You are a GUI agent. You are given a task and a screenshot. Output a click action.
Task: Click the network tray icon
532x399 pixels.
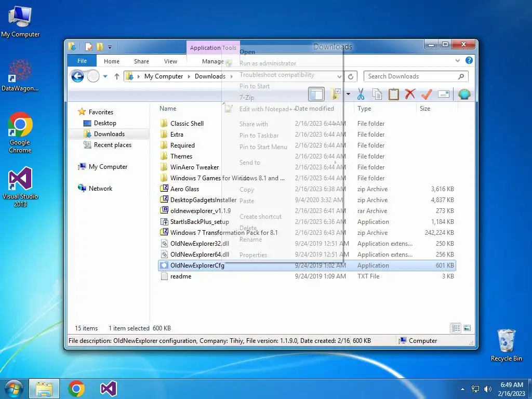click(x=475, y=389)
